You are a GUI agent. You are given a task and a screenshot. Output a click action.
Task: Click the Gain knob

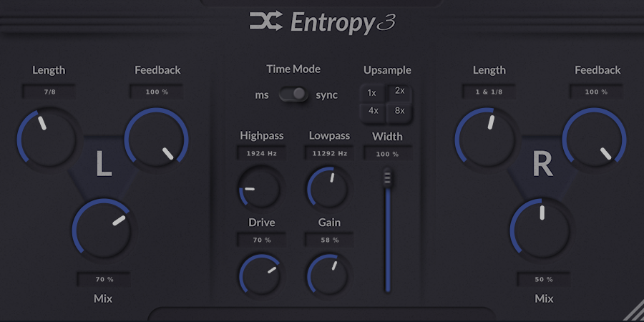328,275
